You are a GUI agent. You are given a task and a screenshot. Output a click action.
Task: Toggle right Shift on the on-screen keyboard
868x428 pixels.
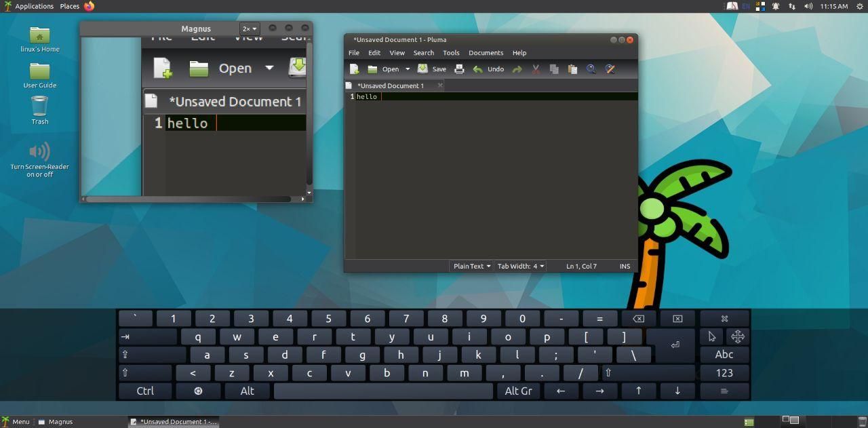pos(648,372)
